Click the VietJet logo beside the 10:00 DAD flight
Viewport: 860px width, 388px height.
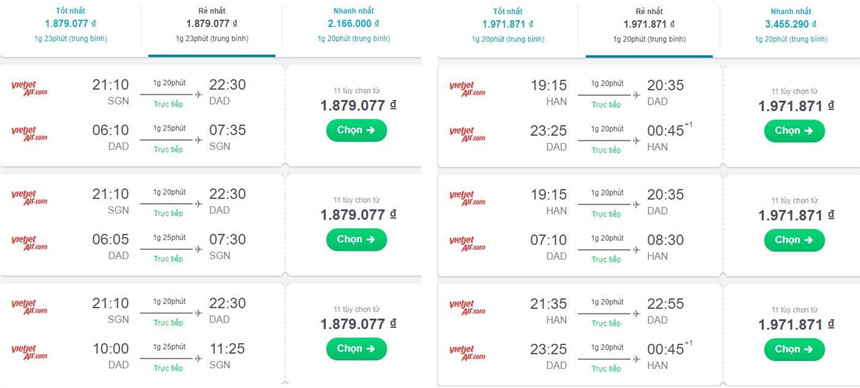(29, 352)
